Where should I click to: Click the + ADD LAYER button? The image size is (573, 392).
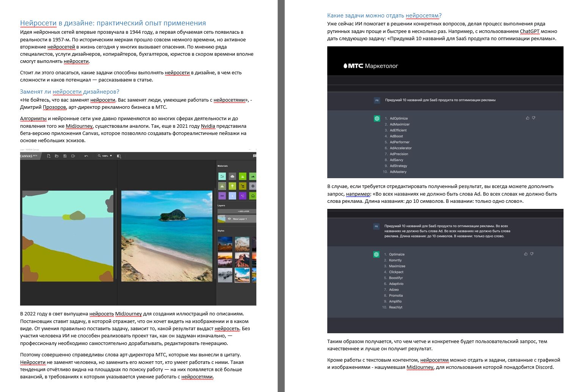coord(237,211)
